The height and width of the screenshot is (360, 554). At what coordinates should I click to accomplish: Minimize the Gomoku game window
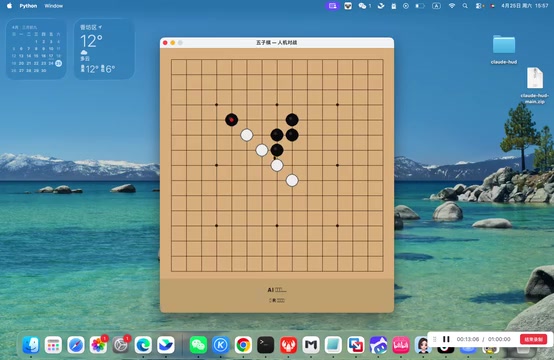coord(173,43)
